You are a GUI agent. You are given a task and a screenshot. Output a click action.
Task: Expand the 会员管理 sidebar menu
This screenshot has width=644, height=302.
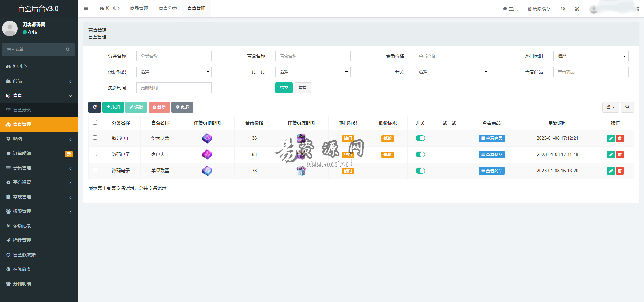point(39,168)
